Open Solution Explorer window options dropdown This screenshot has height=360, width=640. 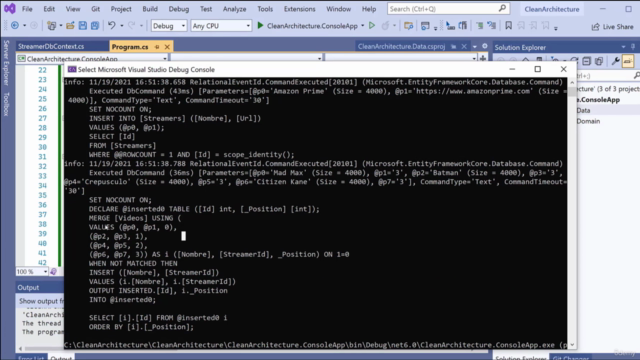click(x=623, y=47)
